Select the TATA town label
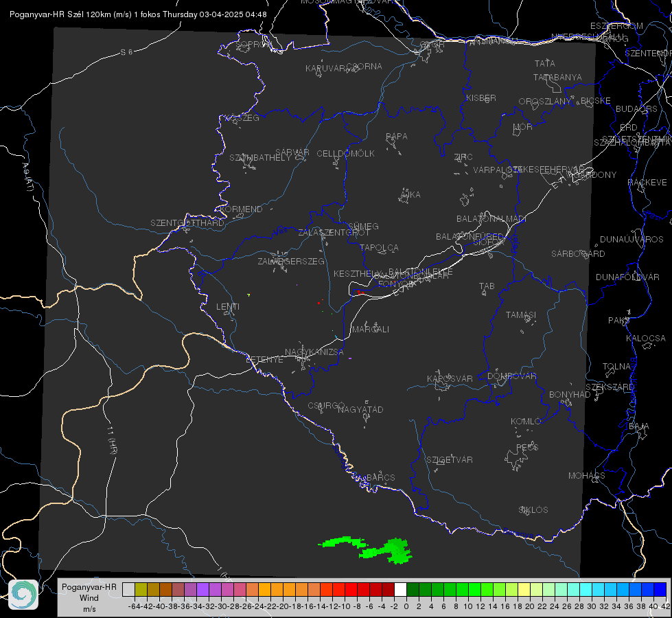 click(545, 63)
